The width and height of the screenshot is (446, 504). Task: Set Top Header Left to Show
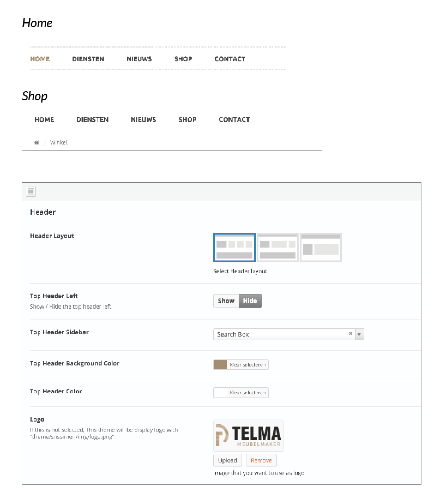(x=226, y=301)
